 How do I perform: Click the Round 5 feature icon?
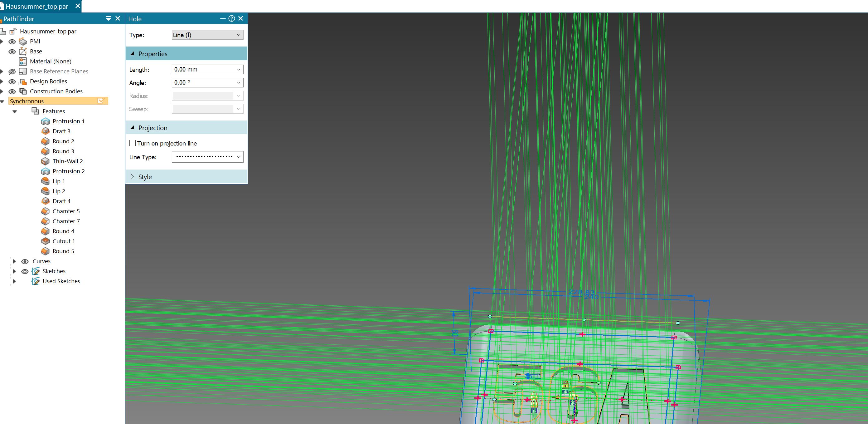point(46,251)
